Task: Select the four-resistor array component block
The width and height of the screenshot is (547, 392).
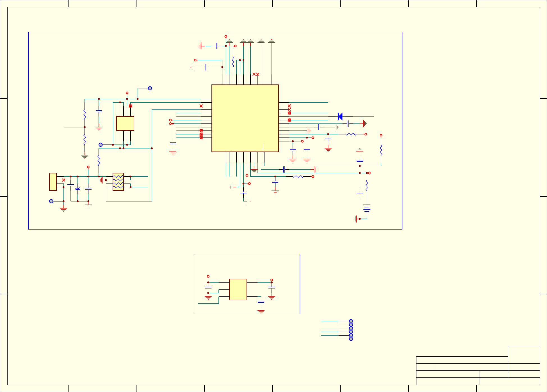Action: (118, 182)
